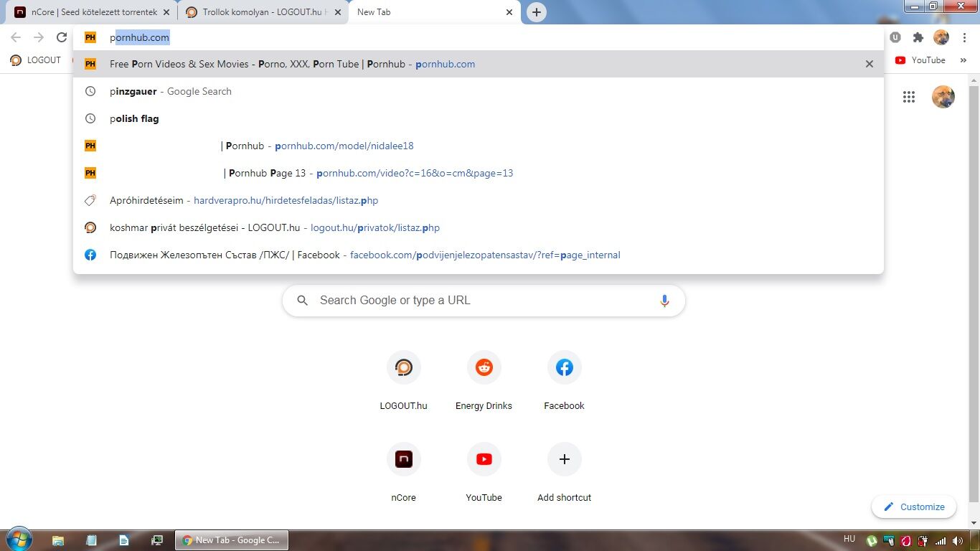Open the uTorrent tray icon
The image size is (980, 551).
pyautogui.click(x=872, y=541)
